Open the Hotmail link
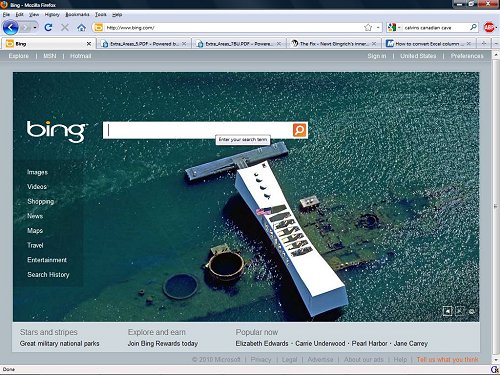Image resolution: width=500 pixels, height=375 pixels. coord(81,56)
